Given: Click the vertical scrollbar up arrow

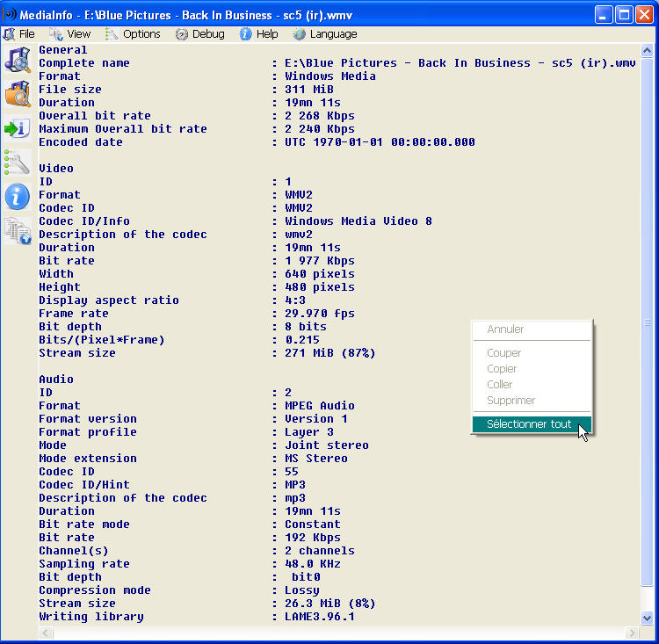Looking at the screenshot, I should coord(648,53).
